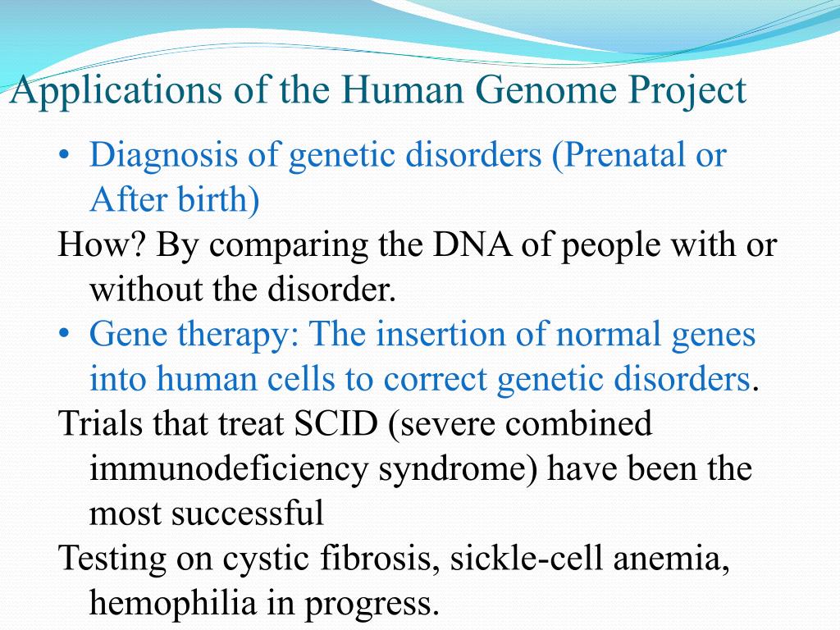Select the first blue bullet point marker
840x630 pixels.
(x=64, y=156)
